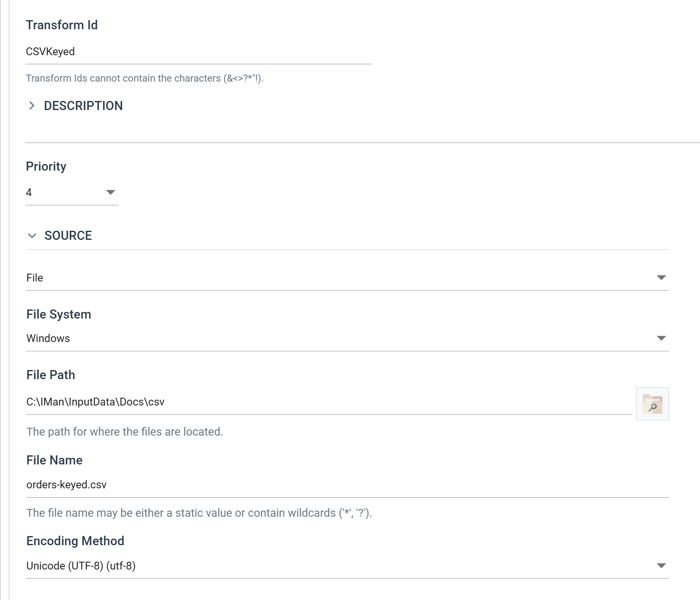The height and width of the screenshot is (600, 700).
Task: Click the File Path label
Action: 51,375
